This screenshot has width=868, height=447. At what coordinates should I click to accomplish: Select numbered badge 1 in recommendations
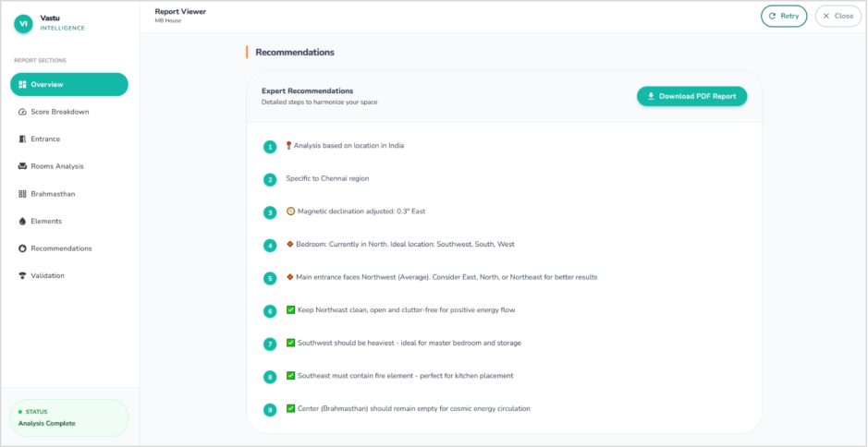point(270,147)
